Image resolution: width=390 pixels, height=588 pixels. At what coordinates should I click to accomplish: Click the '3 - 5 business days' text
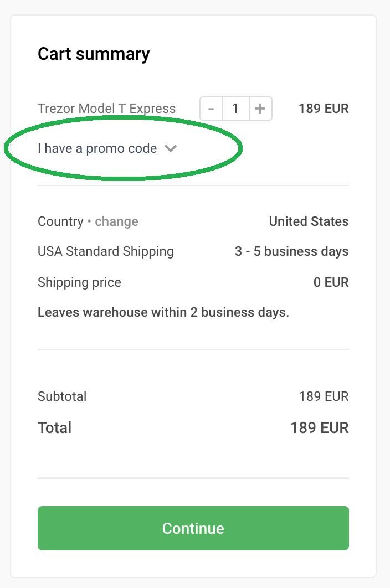[x=291, y=251]
